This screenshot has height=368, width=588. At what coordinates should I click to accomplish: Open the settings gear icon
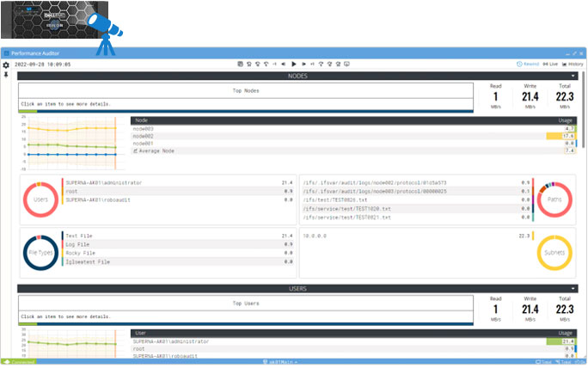tap(6, 65)
